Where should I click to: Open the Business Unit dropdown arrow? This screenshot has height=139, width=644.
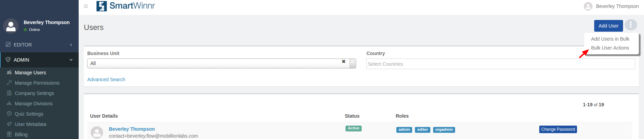click(353, 64)
